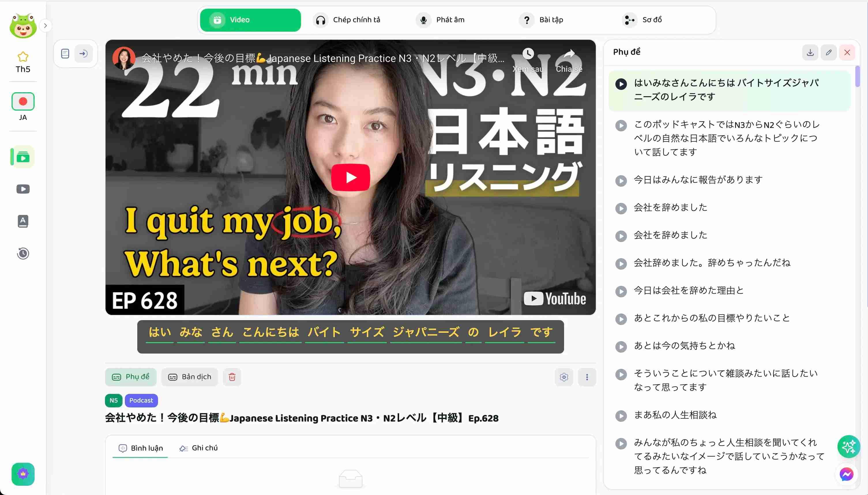Delete subtitles with red trash icon

232,377
